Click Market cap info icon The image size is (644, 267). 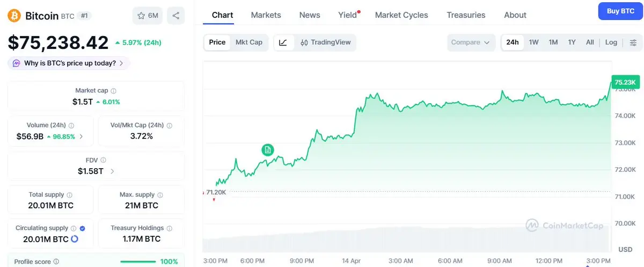click(x=113, y=91)
